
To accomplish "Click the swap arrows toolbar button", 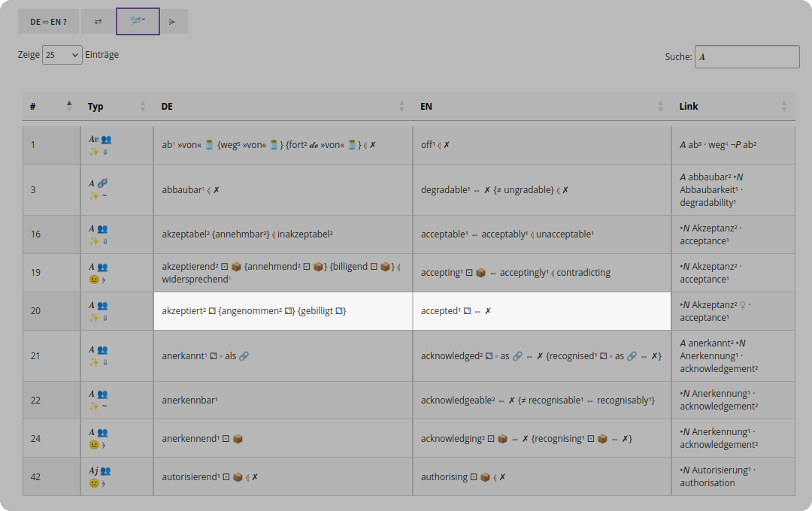I will 98,22.
